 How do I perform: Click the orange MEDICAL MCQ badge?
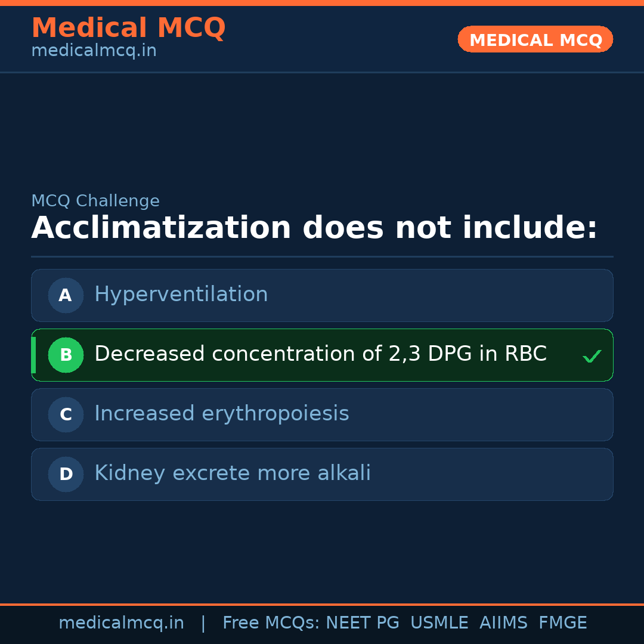pyautogui.click(x=535, y=39)
